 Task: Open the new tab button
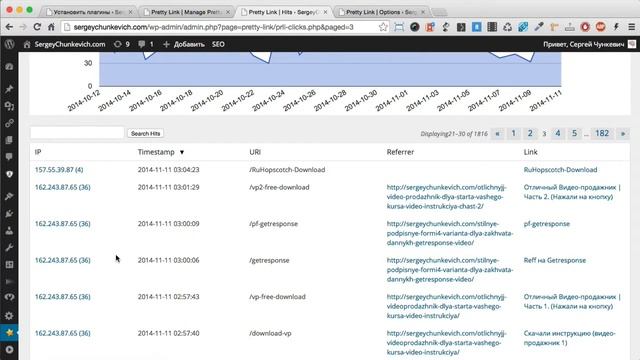440,12
